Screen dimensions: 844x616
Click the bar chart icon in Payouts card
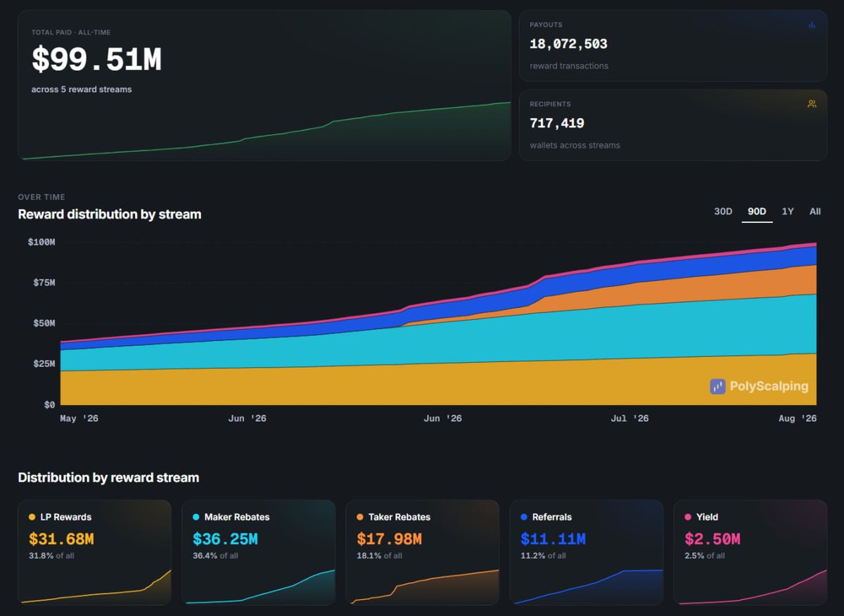click(x=812, y=25)
